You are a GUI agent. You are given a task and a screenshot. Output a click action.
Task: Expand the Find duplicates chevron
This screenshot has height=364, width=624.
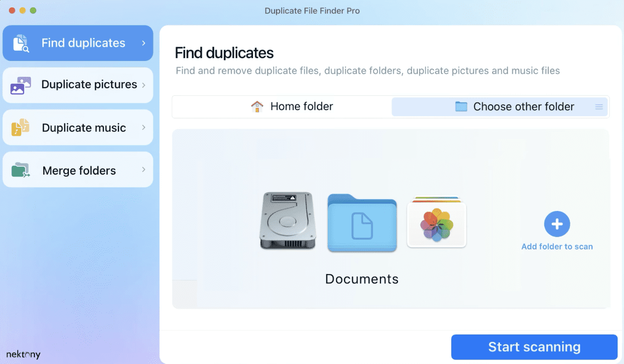pos(144,43)
